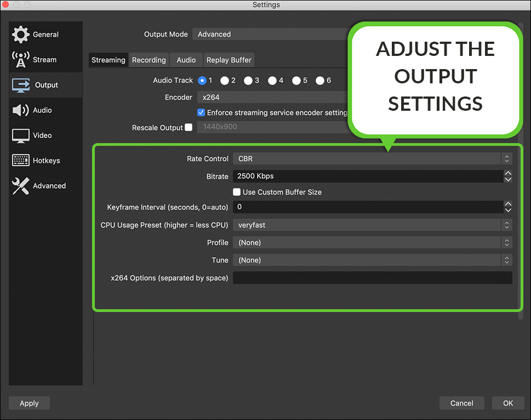The width and height of the screenshot is (531, 420).
Task: Select Audio Track 3 radio button
Action: [x=248, y=81]
